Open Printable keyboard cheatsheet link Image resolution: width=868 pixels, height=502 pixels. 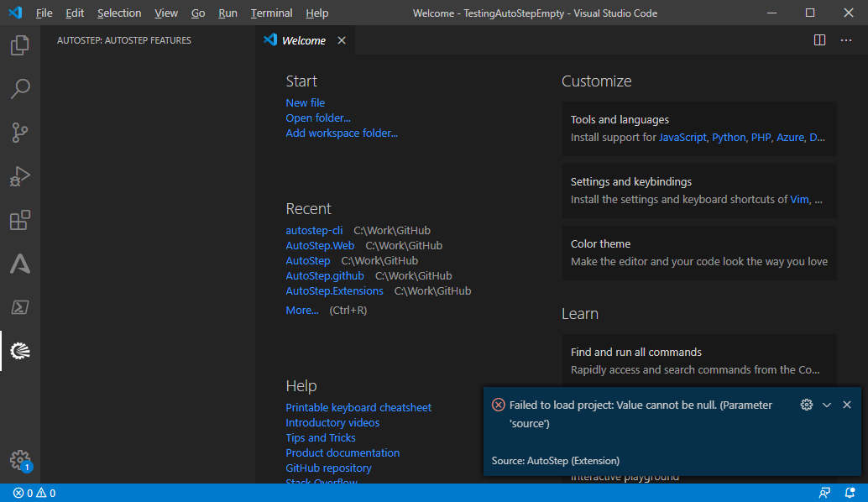[x=358, y=407]
